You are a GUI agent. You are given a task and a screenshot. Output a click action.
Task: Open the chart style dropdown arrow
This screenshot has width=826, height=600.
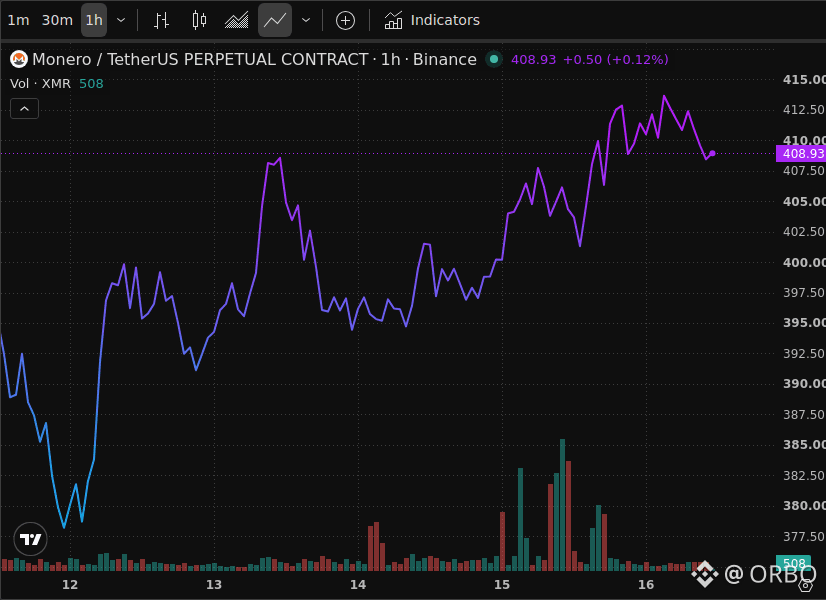[306, 20]
